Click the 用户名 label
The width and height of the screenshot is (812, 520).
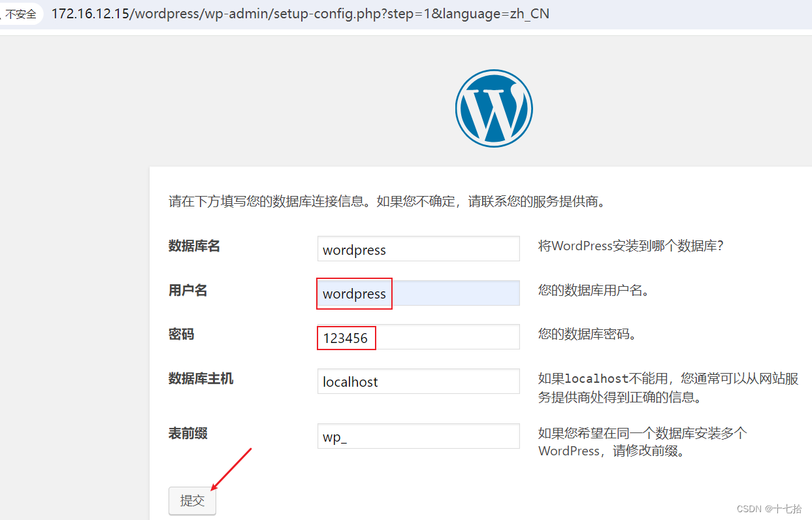187,291
